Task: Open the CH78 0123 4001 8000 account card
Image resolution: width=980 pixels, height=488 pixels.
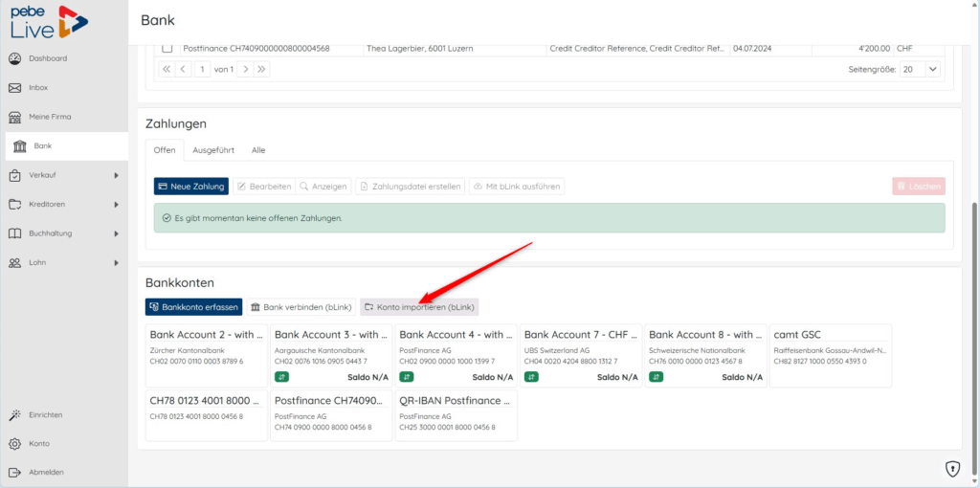Action: (207, 415)
